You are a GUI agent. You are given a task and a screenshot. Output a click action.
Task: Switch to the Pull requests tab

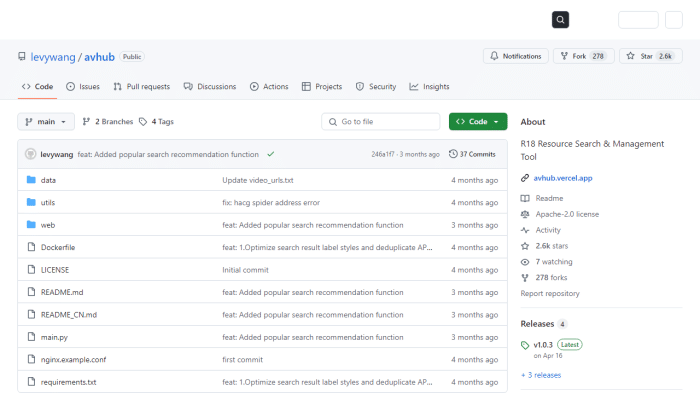142,87
